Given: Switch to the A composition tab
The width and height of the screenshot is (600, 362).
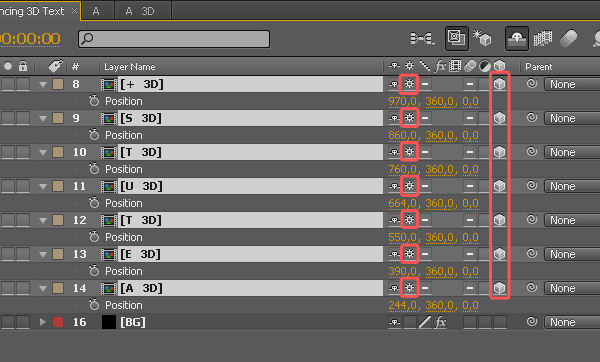Looking at the screenshot, I should [x=96, y=11].
